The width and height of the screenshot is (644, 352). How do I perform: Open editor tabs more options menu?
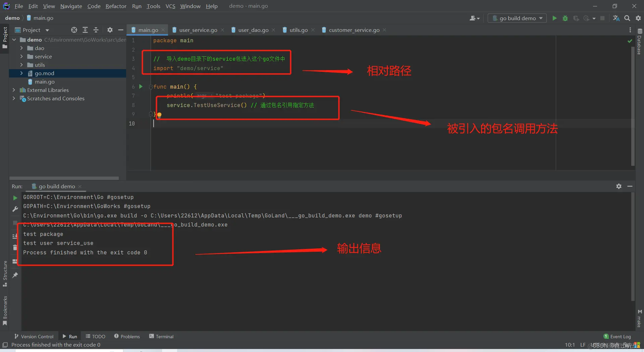point(630,30)
